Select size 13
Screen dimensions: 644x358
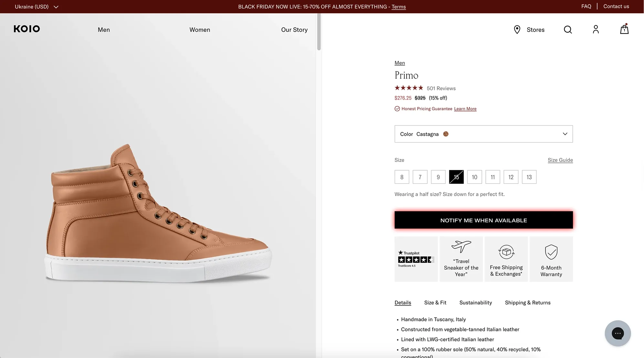pos(529,177)
